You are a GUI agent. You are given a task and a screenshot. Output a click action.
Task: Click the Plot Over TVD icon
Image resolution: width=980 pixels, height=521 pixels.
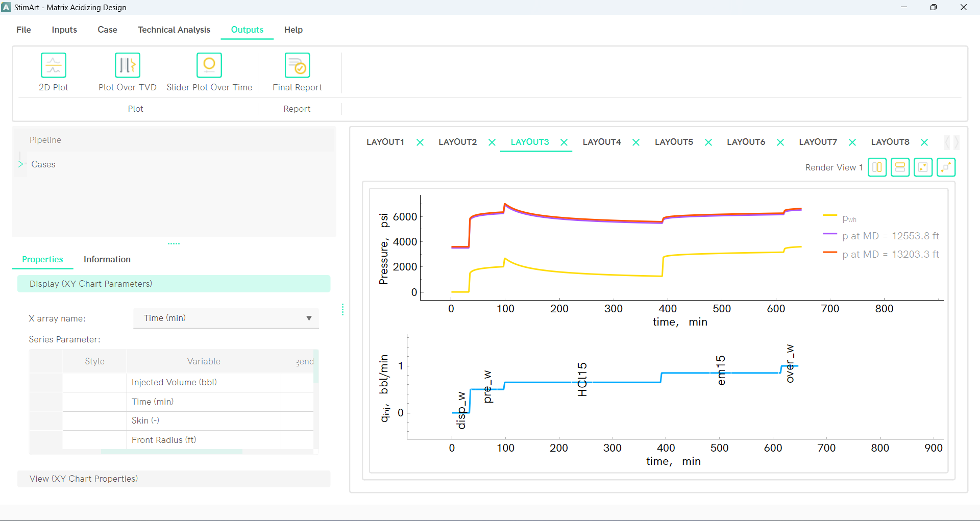[127, 66]
